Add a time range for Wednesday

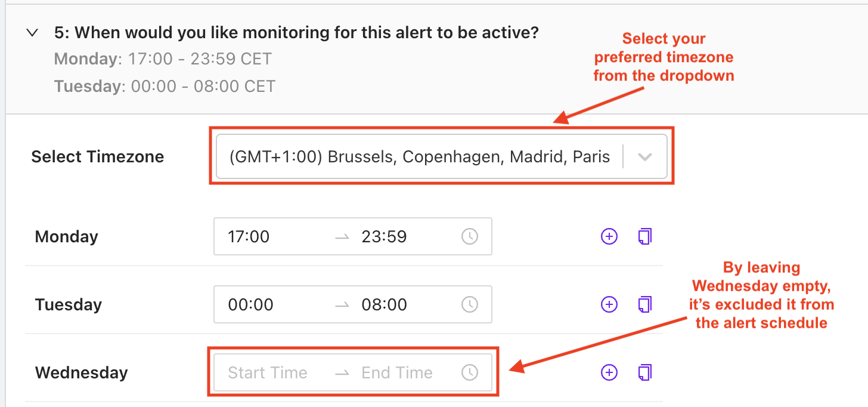[609, 373]
